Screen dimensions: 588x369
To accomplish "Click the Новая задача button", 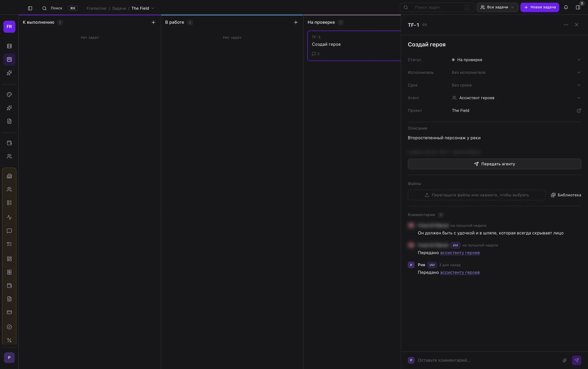I will (x=540, y=7).
